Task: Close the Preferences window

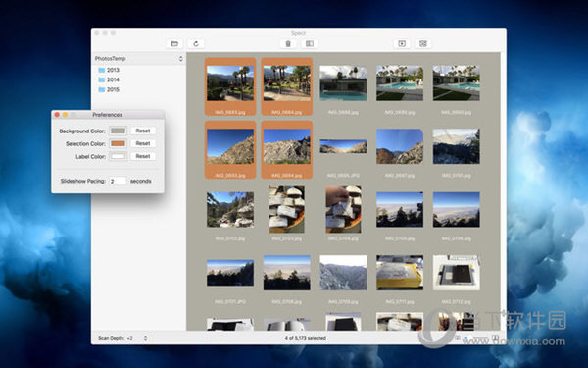Action: click(57, 115)
